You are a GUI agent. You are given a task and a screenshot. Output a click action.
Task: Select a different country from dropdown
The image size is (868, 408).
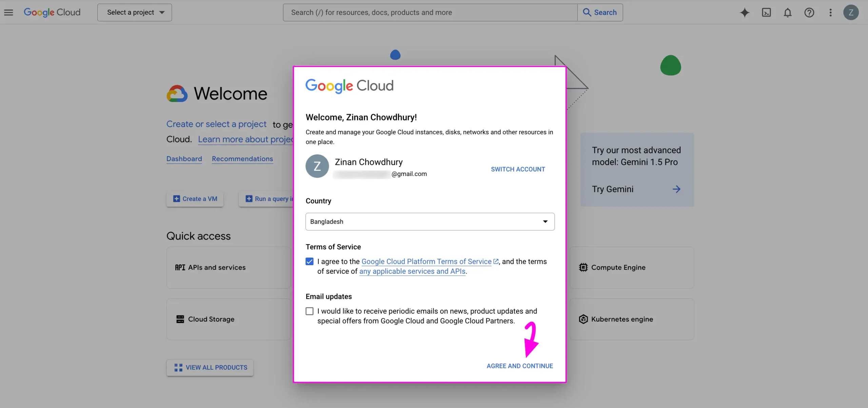click(x=430, y=221)
